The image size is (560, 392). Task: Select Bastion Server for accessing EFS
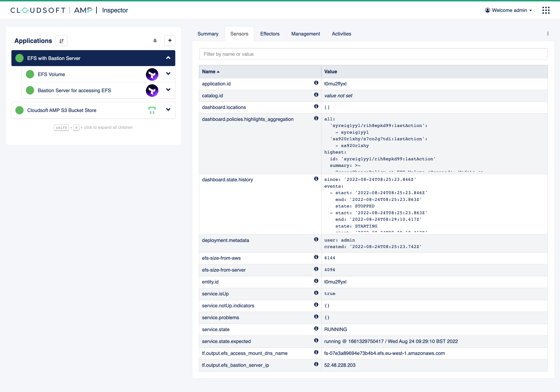[x=98, y=91]
